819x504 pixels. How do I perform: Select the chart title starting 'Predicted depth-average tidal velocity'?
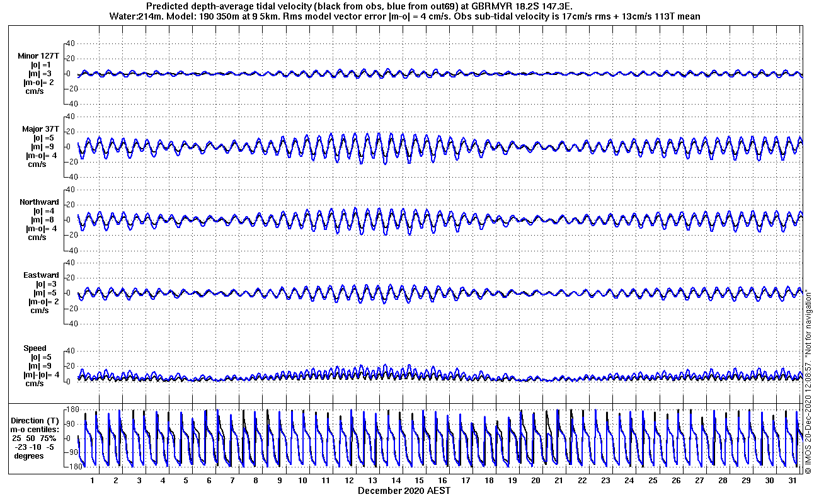[x=359, y=6]
